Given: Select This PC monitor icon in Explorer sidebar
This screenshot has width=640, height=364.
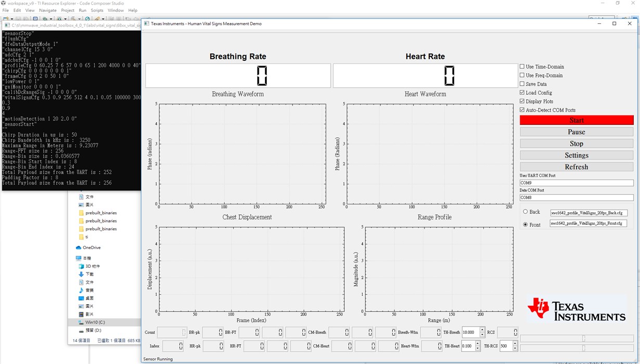Looking at the screenshot, I should point(79,258).
